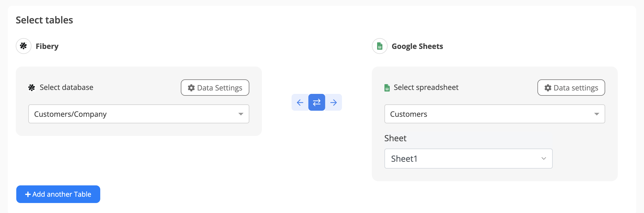Click the 'Sheet' label

(x=395, y=138)
